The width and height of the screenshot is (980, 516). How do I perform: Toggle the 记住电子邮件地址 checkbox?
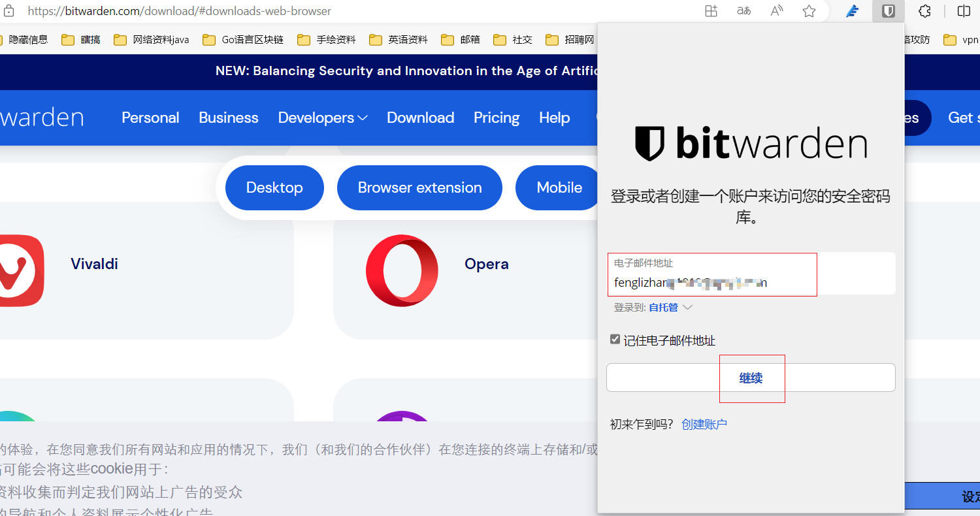[x=615, y=339]
